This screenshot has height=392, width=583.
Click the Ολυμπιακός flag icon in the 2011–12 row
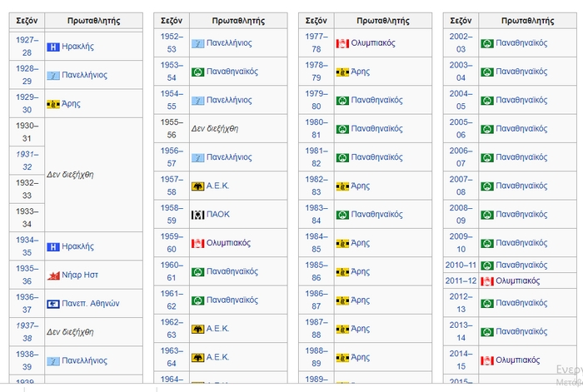[x=487, y=281]
